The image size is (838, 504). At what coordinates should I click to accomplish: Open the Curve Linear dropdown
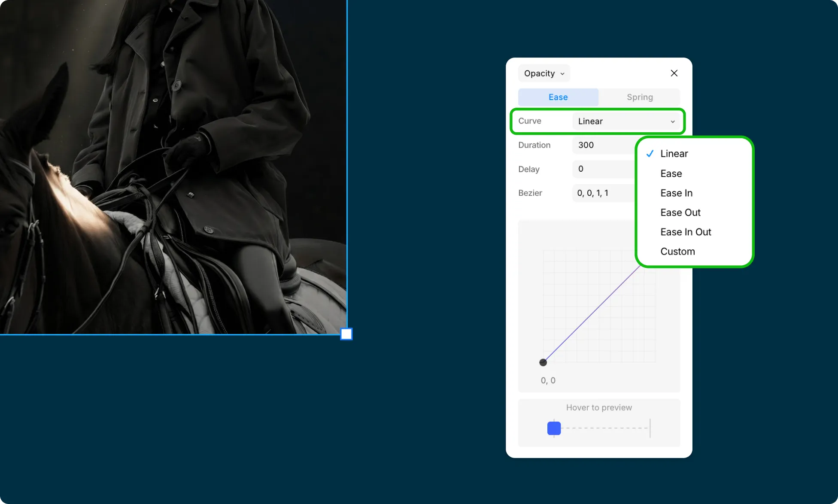coord(626,121)
